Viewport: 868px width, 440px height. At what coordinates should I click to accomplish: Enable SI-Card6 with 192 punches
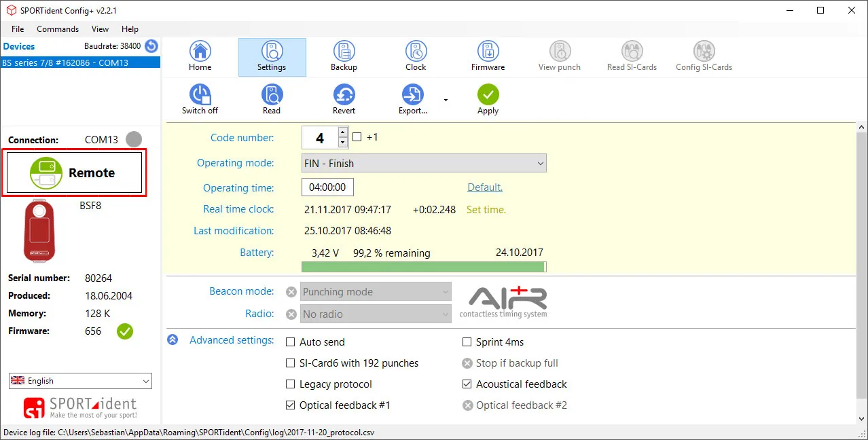pos(291,363)
